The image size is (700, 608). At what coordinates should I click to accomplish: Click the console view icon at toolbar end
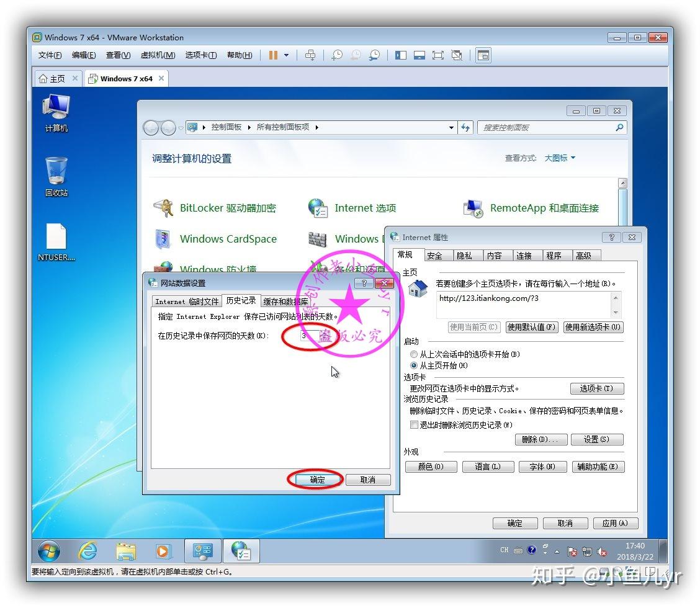coord(483,55)
